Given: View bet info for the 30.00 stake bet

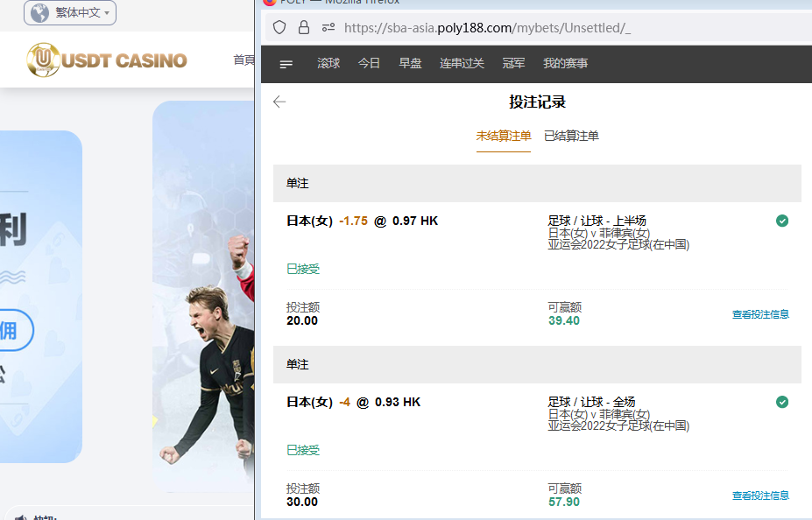Looking at the screenshot, I should click(x=760, y=495).
